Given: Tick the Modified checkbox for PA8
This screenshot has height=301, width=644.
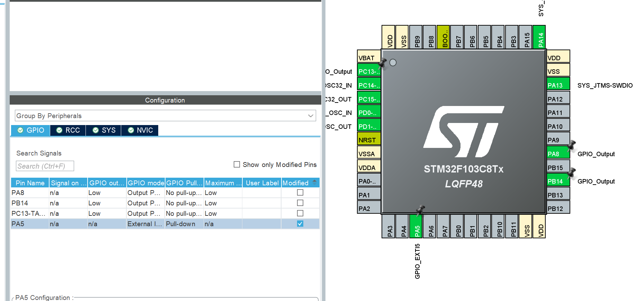Looking at the screenshot, I should (x=300, y=193).
